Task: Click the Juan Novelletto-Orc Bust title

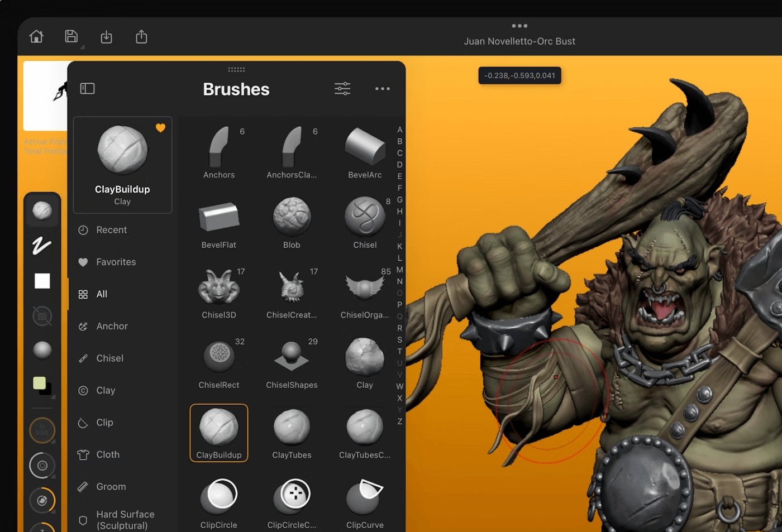Action: click(x=519, y=41)
